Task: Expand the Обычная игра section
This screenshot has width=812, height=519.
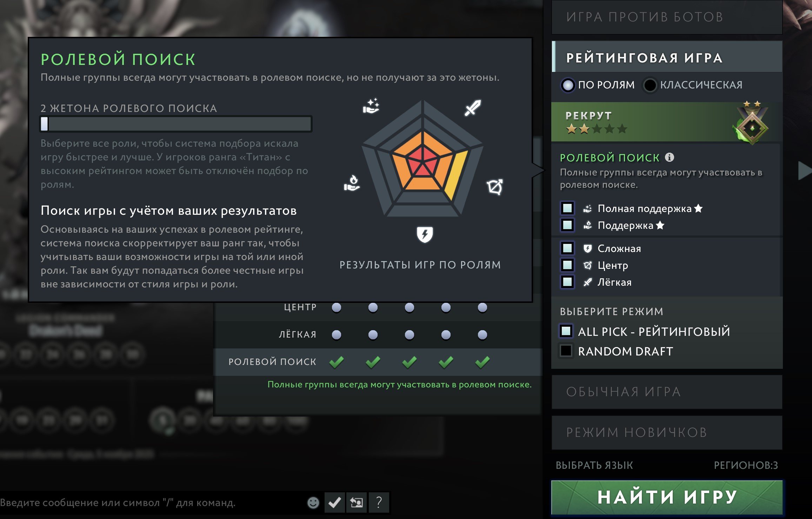Action: coord(667,392)
